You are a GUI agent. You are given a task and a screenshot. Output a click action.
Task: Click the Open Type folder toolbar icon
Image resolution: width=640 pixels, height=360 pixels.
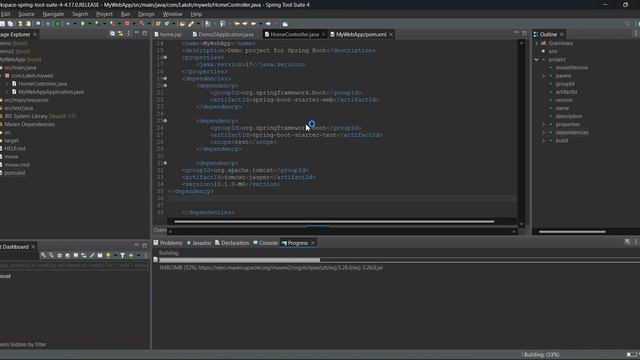(182, 24)
